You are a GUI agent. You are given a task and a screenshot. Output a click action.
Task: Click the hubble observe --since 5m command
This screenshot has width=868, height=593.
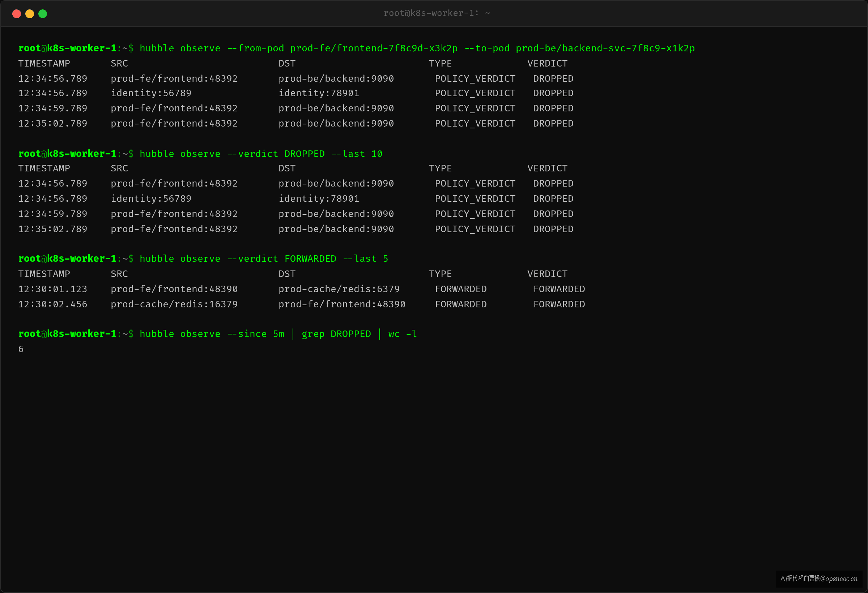click(278, 334)
